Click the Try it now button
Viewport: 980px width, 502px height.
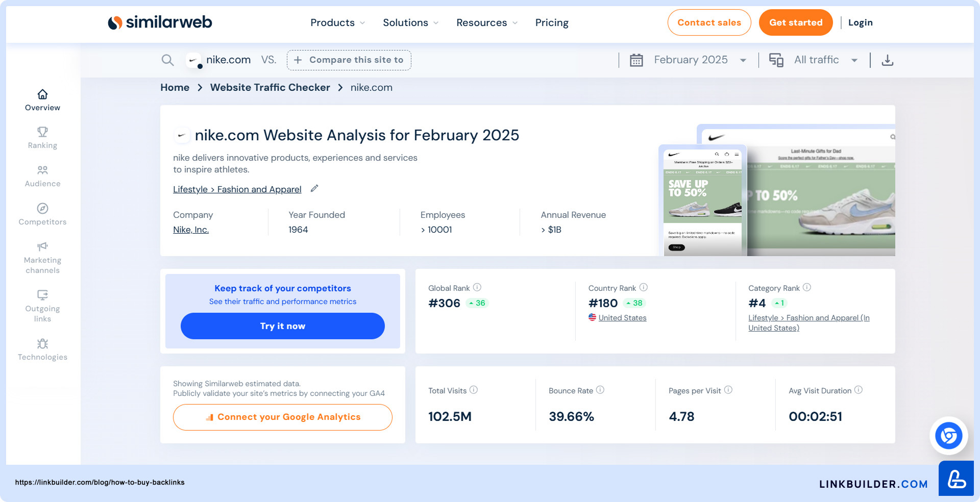tap(283, 326)
